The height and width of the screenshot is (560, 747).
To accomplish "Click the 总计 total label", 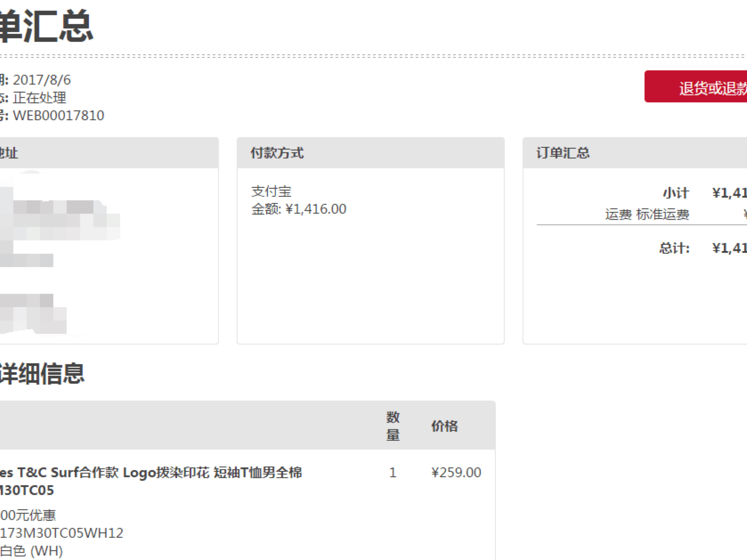I will [674, 248].
